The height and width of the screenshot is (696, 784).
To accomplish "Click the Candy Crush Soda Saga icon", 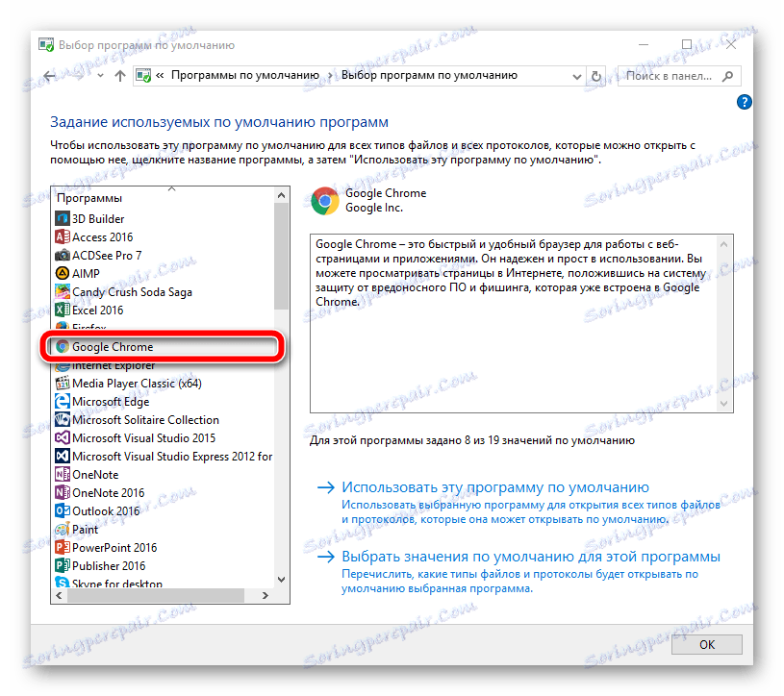I will coord(62,292).
